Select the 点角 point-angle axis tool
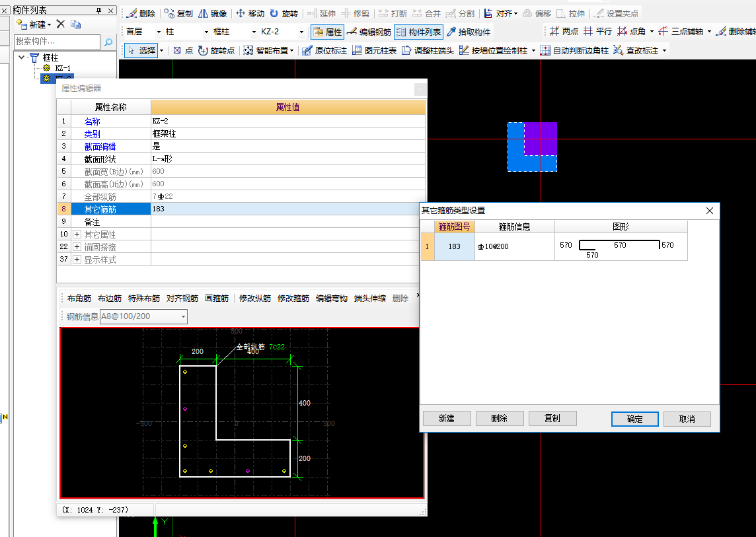Viewport: 756px width, 537px height. (x=632, y=31)
